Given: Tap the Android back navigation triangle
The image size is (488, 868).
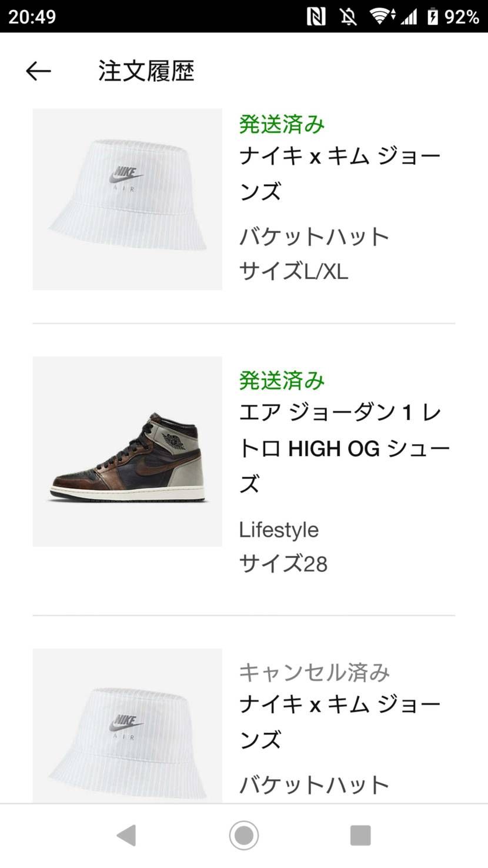Looking at the screenshot, I should [126, 835].
